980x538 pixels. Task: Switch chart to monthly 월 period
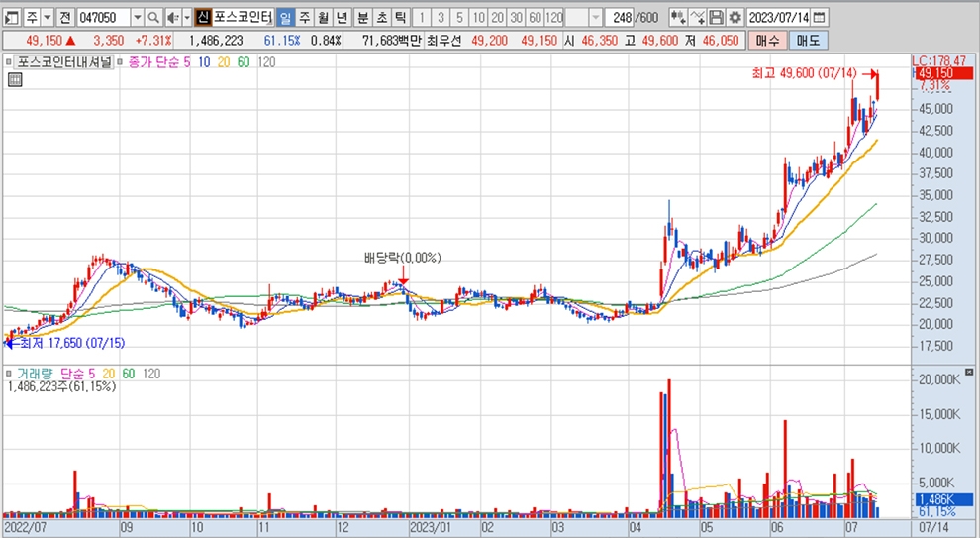click(323, 17)
